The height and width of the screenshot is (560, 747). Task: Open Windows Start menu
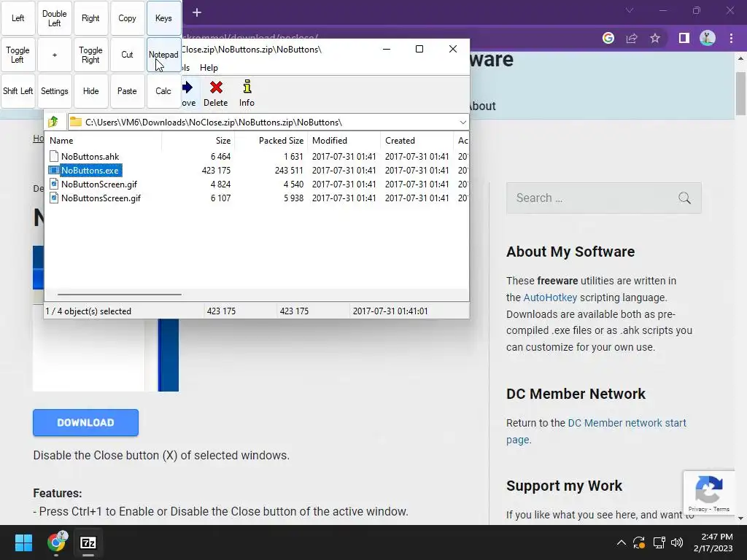23,542
